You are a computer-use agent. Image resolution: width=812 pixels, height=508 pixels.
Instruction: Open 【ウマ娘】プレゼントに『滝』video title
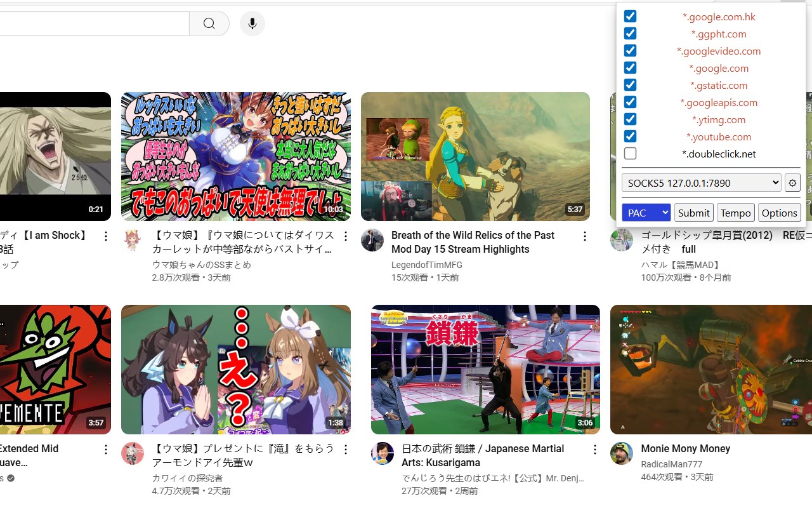point(243,455)
